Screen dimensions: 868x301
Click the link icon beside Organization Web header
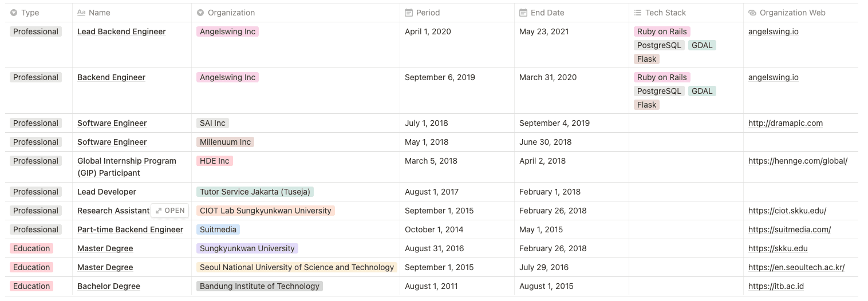coord(752,13)
